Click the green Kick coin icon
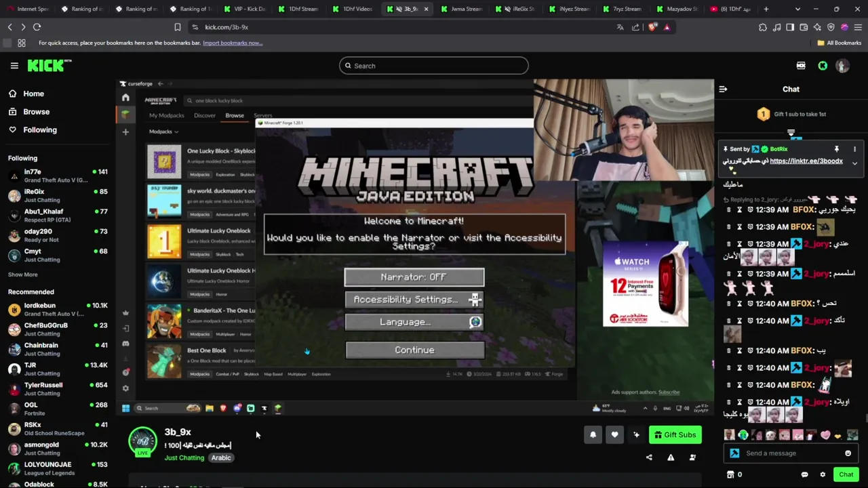Viewport: 868px width, 488px height. tap(823, 66)
